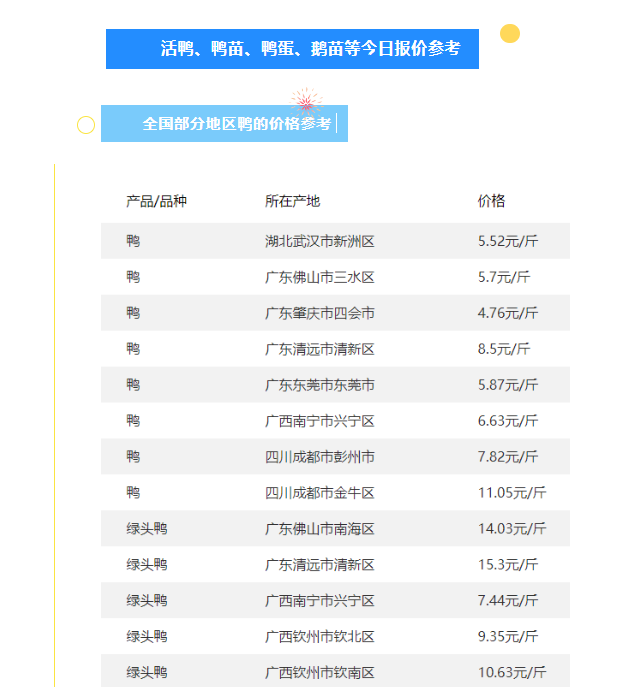Select the 5.7元/斤 price cell

504,277
